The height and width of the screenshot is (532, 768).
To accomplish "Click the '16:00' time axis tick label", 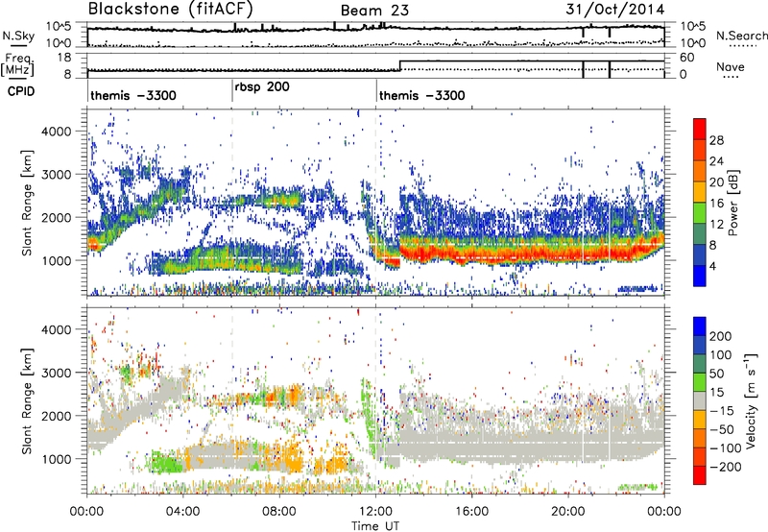I will [471, 512].
